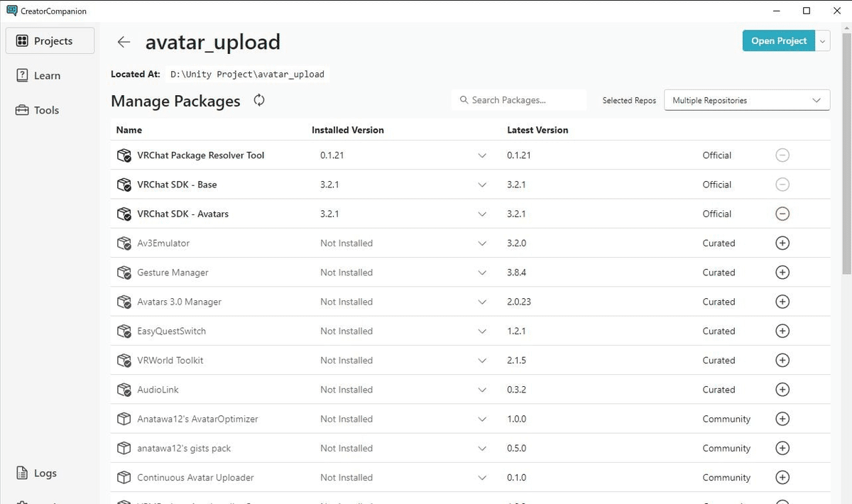
Task: Click the back arrow next to avatar_upload
Action: [x=124, y=42]
